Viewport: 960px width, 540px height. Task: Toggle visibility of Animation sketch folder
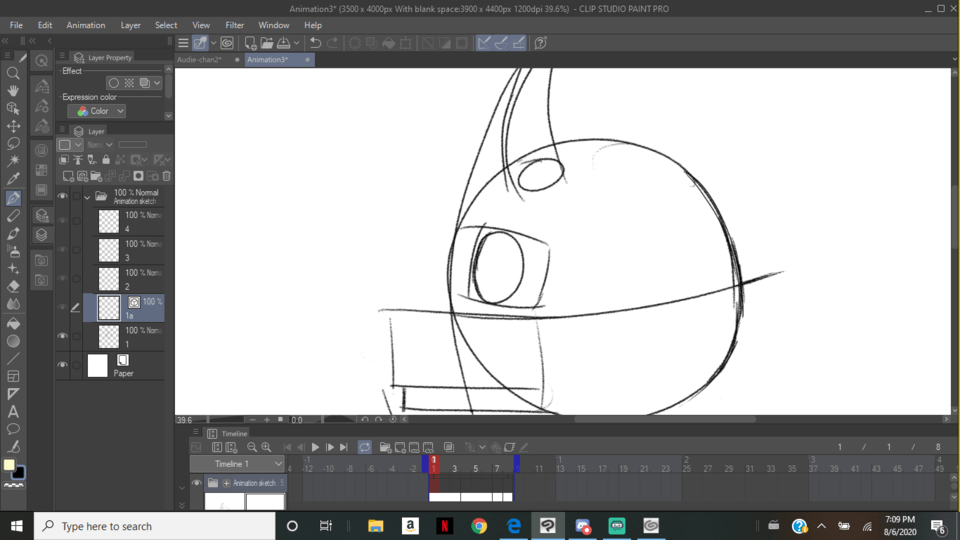[x=62, y=197]
